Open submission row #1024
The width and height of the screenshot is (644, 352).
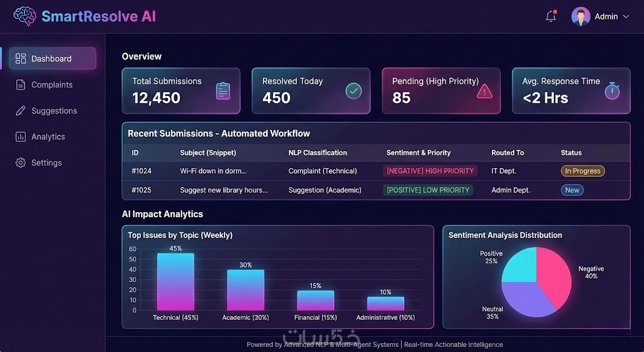(x=376, y=171)
